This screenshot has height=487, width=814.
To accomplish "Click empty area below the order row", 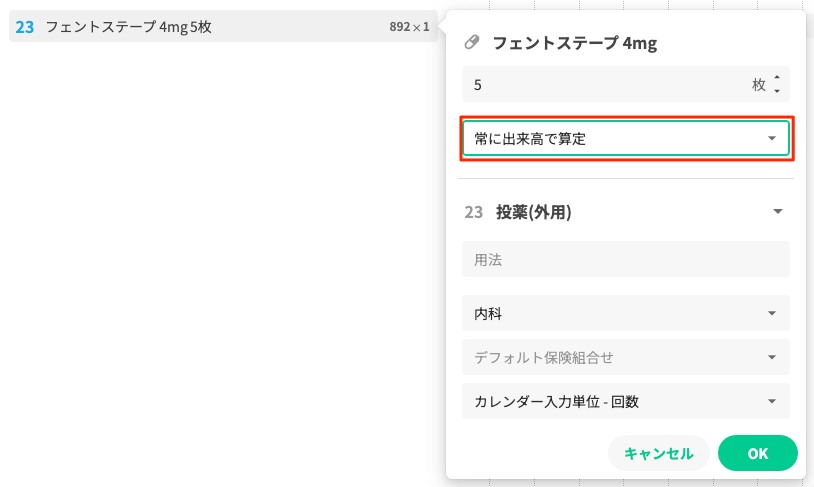I will (x=200, y=250).
